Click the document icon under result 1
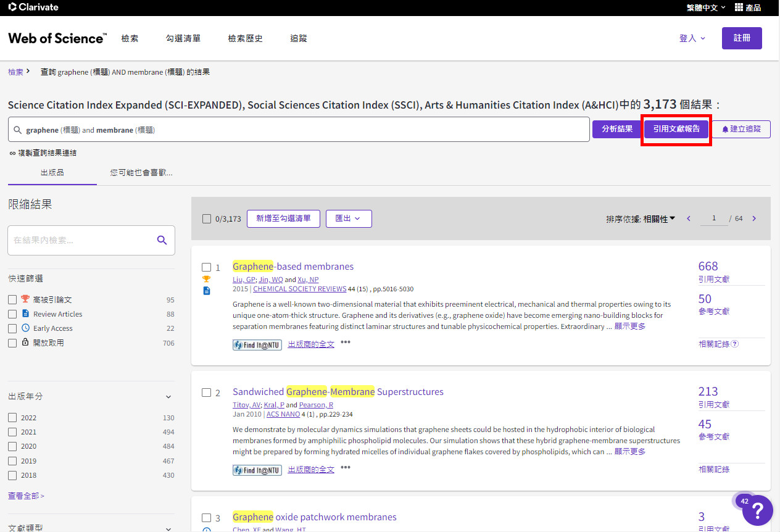 coord(207,291)
